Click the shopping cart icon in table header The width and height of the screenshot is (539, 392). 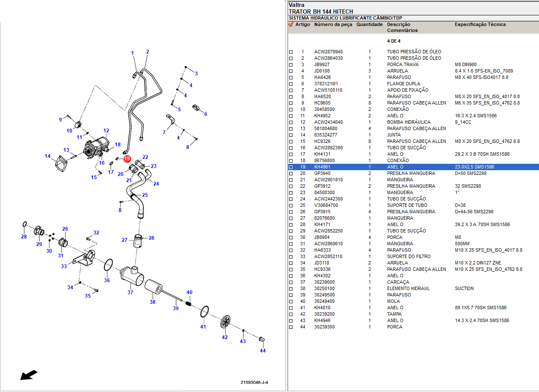[291, 25]
